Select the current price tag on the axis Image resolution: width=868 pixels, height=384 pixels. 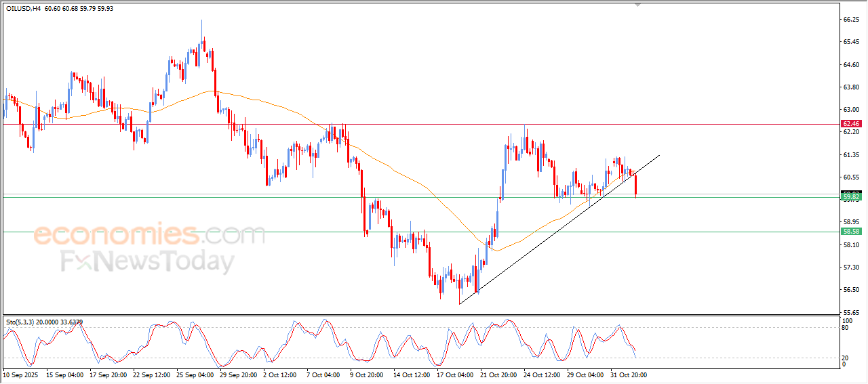tap(850, 196)
